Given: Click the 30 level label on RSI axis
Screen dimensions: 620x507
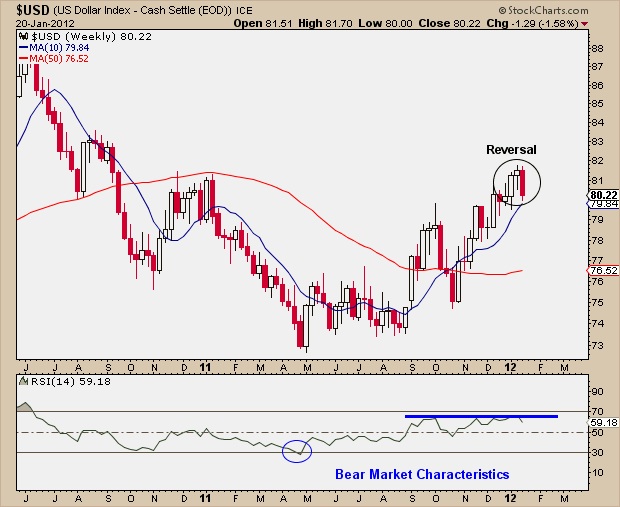Looking at the screenshot, I should coord(598,452).
